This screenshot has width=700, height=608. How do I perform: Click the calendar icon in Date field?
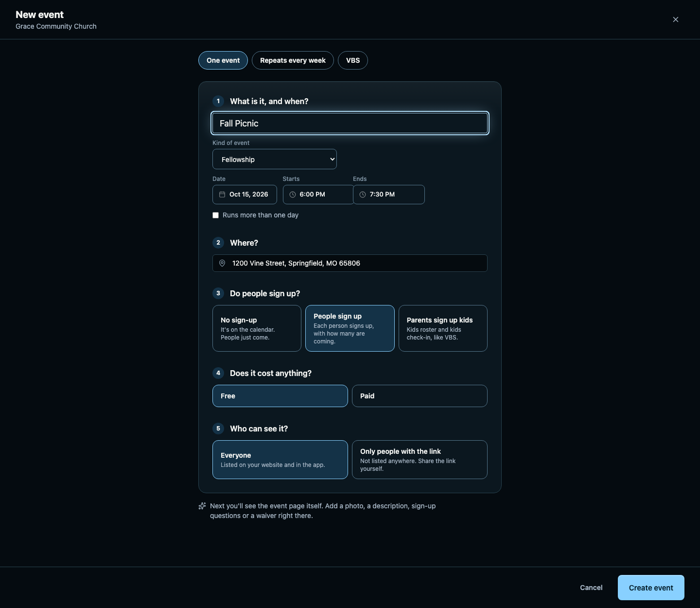tap(222, 195)
